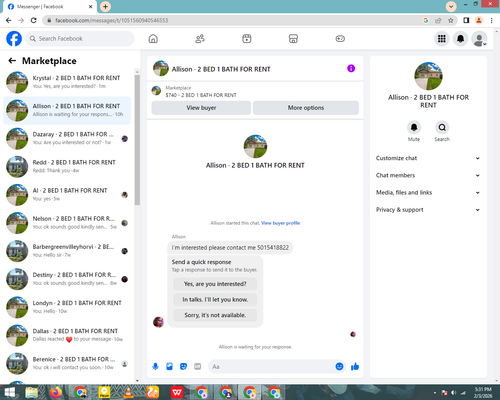
Task: Open the Destiny conversation
Action: pos(67,279)
